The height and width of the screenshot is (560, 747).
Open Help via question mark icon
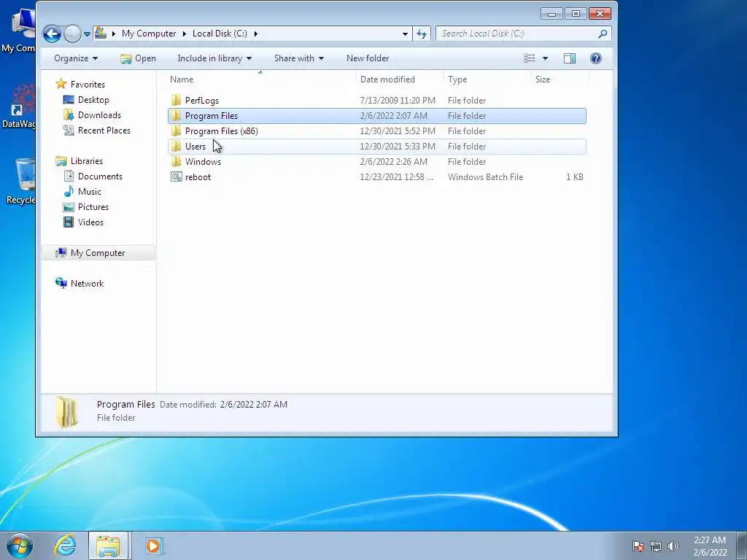tap(595, 58)
